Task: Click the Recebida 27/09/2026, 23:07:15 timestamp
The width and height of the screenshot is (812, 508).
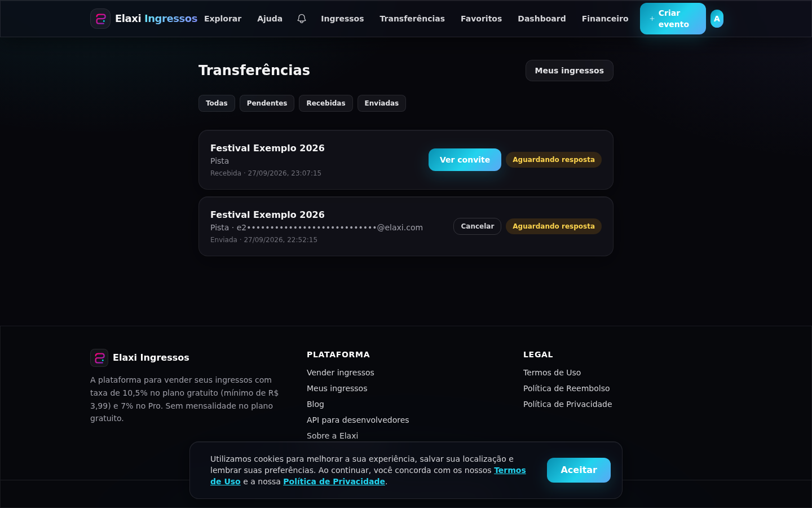Action: [266, 173]
